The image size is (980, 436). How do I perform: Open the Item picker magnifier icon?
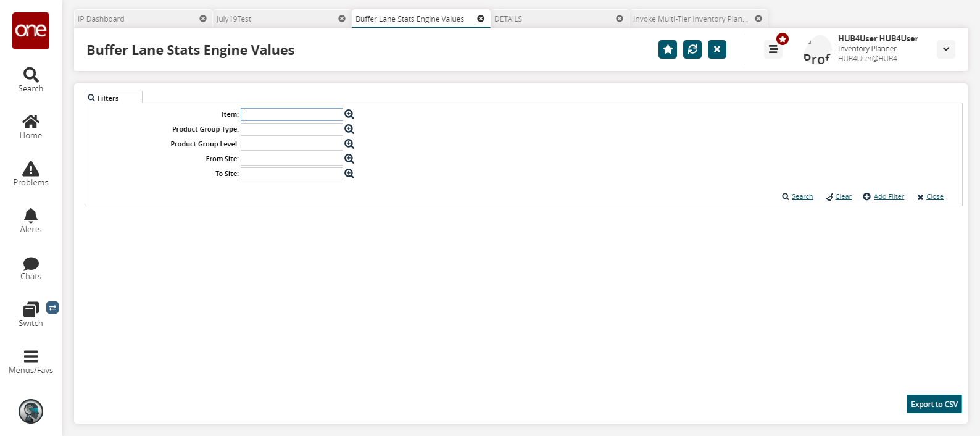point(349,114)
